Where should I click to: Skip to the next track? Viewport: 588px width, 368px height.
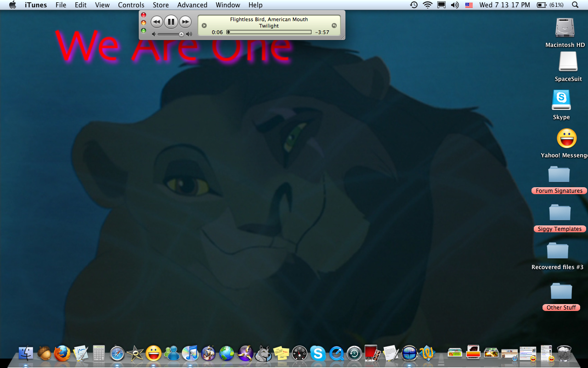(185, 22)
